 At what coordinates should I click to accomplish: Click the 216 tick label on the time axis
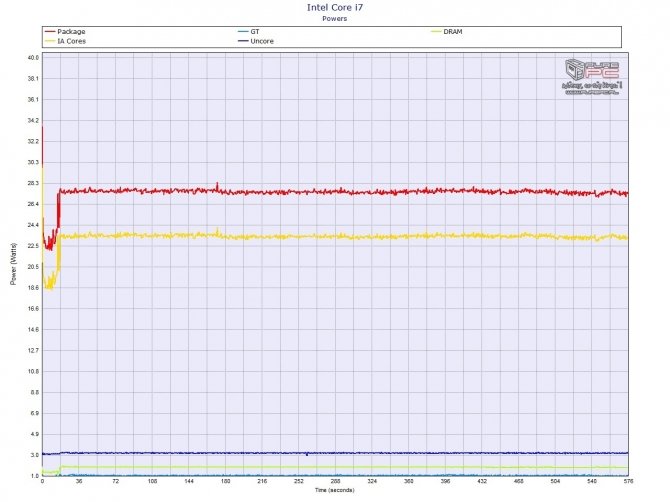click(262, 481)
